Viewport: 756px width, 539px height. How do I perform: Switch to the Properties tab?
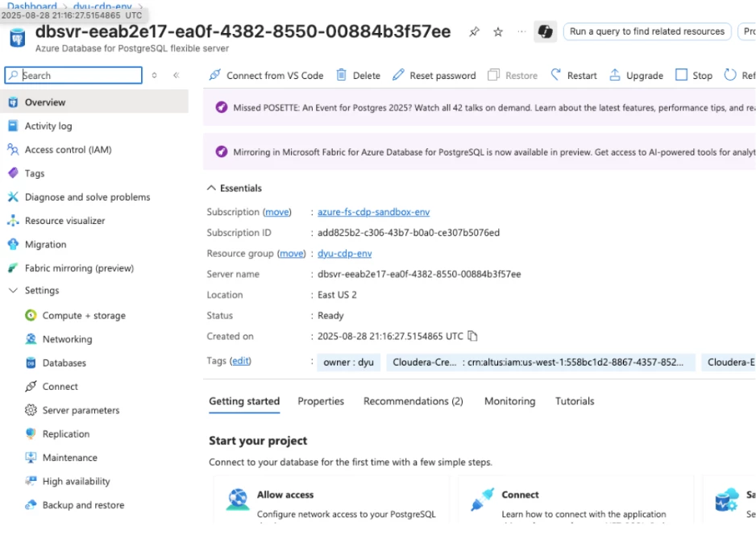(x=321, y=401)
